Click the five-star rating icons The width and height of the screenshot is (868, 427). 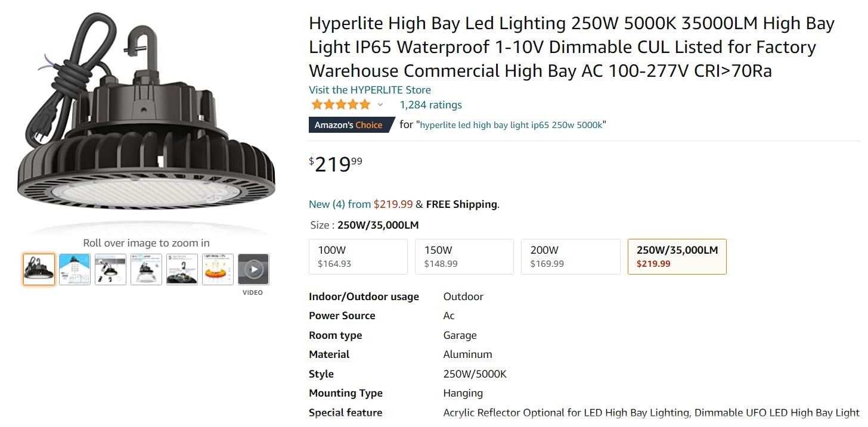coord(340,105)
